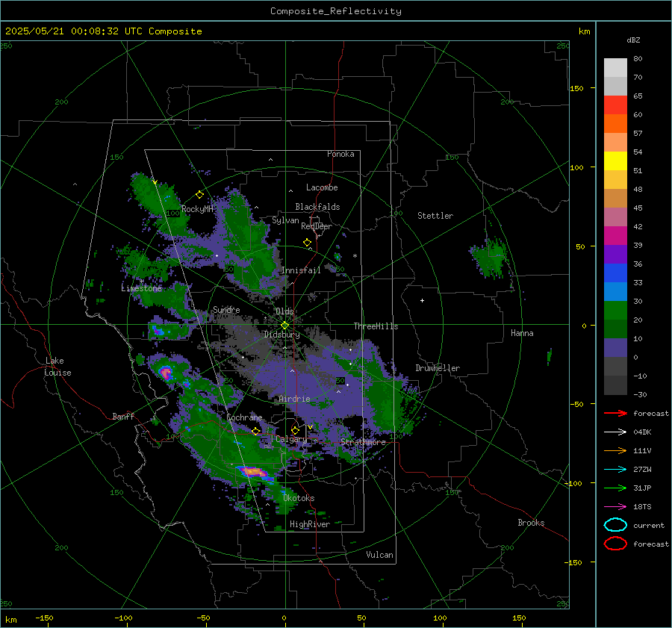Click the Stettler label
The width and height of the screenshot is (672, 628).
tap(435, 216)
